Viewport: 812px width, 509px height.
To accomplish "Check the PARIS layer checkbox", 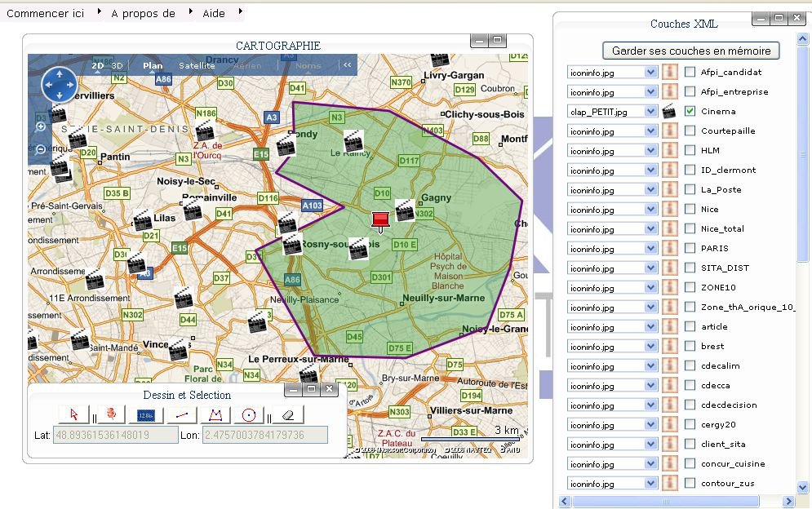I will [690, 248].
